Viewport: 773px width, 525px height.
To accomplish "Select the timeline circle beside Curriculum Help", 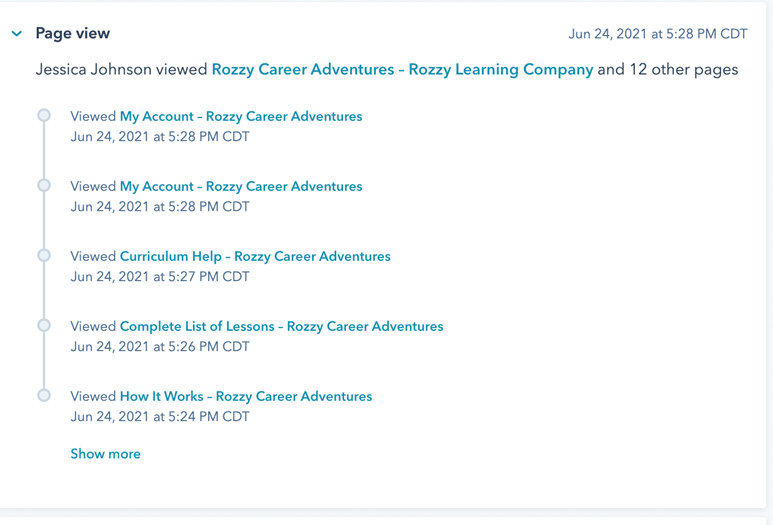I will click(44, 255).
